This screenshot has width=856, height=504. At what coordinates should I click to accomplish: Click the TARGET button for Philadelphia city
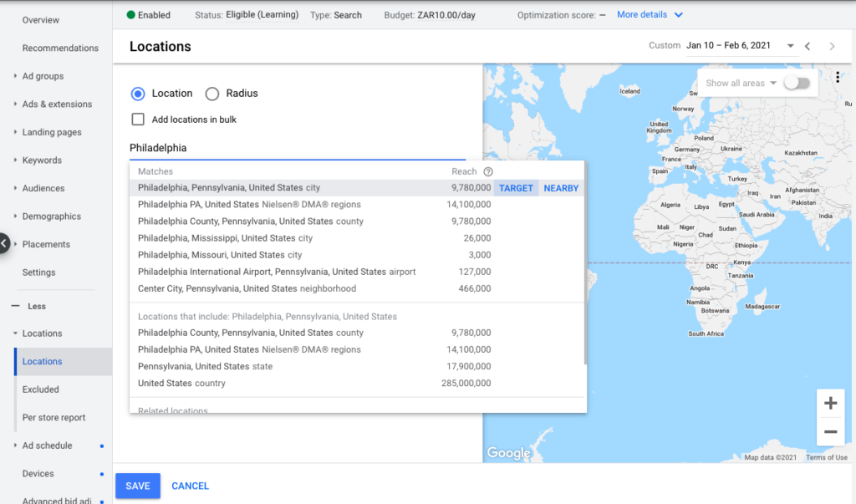click(516, 188)
